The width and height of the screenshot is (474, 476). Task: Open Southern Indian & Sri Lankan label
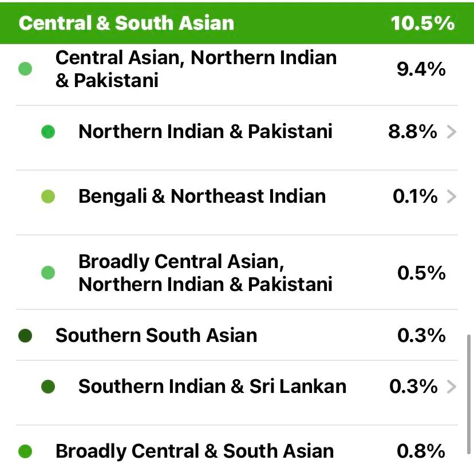coord(212,387)
